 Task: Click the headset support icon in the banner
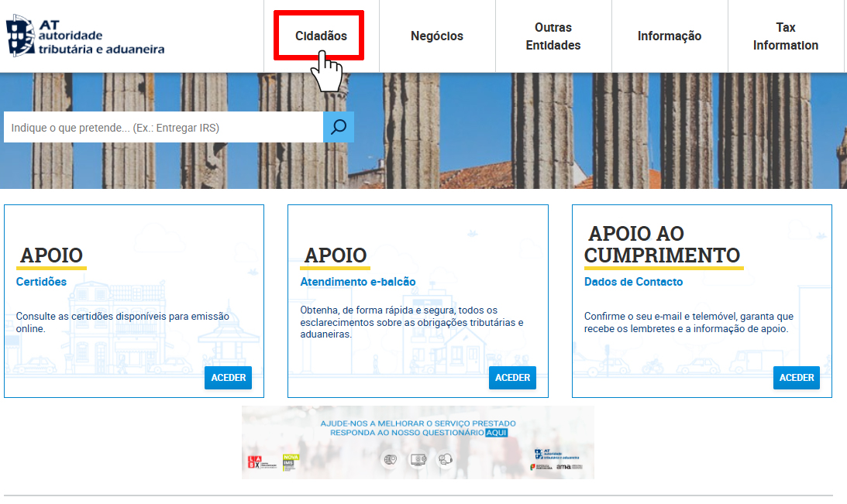pos(445,459)
